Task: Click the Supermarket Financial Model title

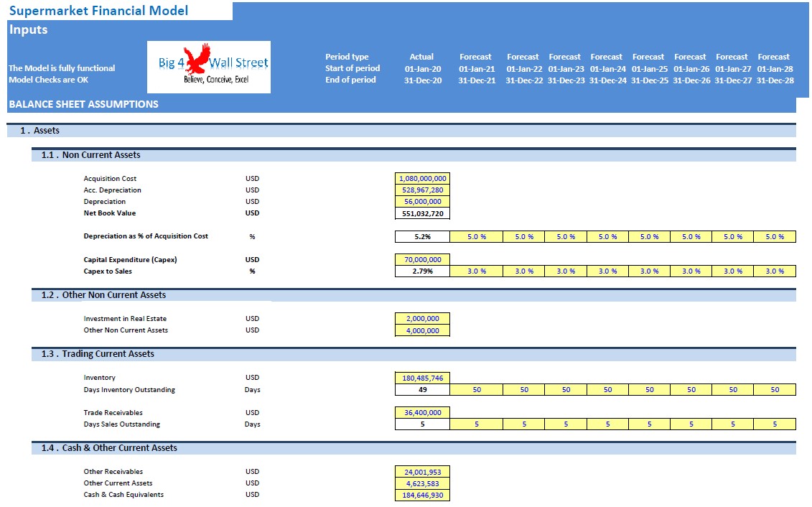Action: tap(98, 10)
